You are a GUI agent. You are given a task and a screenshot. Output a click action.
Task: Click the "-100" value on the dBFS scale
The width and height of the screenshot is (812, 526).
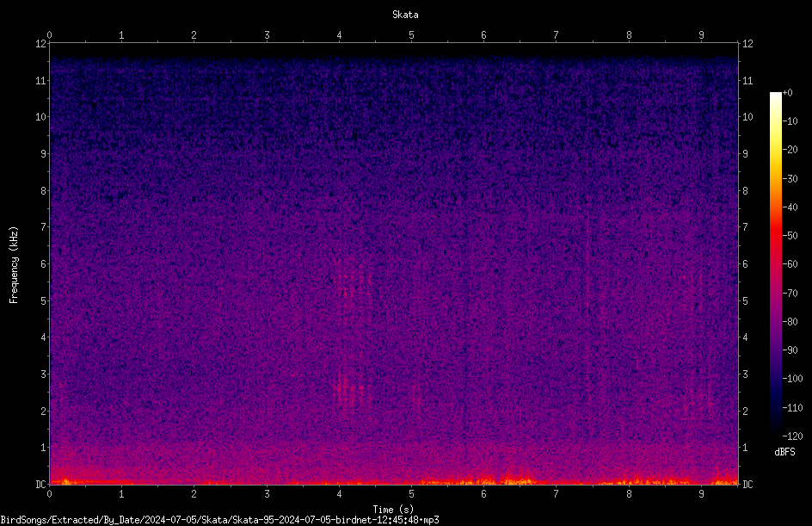click(x=792, y=379)
